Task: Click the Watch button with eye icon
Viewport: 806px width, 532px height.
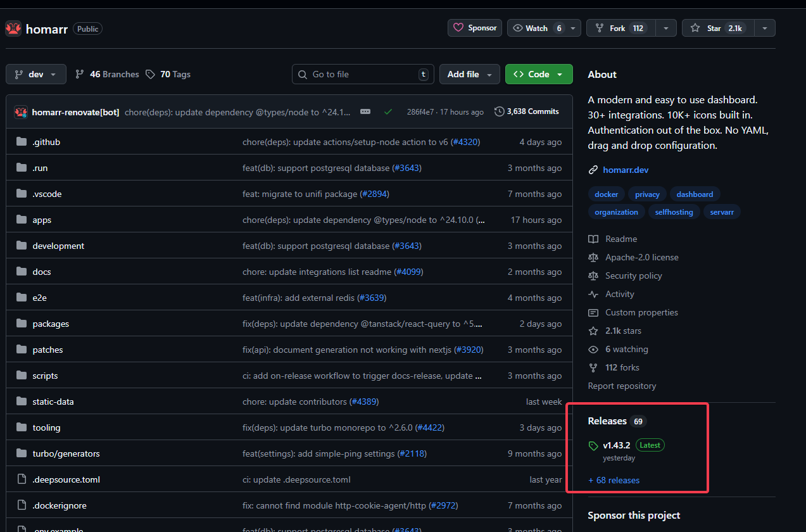Action: 538,28
